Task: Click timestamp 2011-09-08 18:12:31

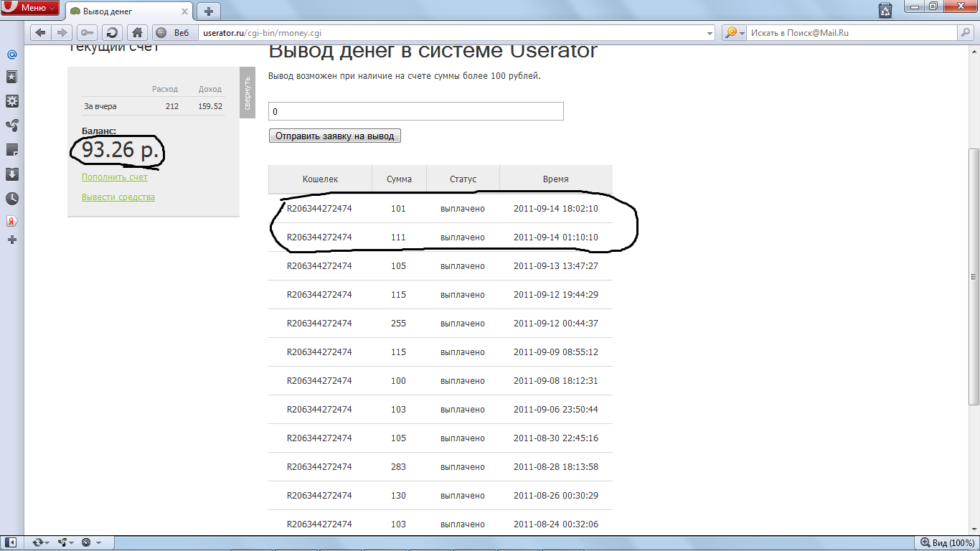Action: [556, 381]
